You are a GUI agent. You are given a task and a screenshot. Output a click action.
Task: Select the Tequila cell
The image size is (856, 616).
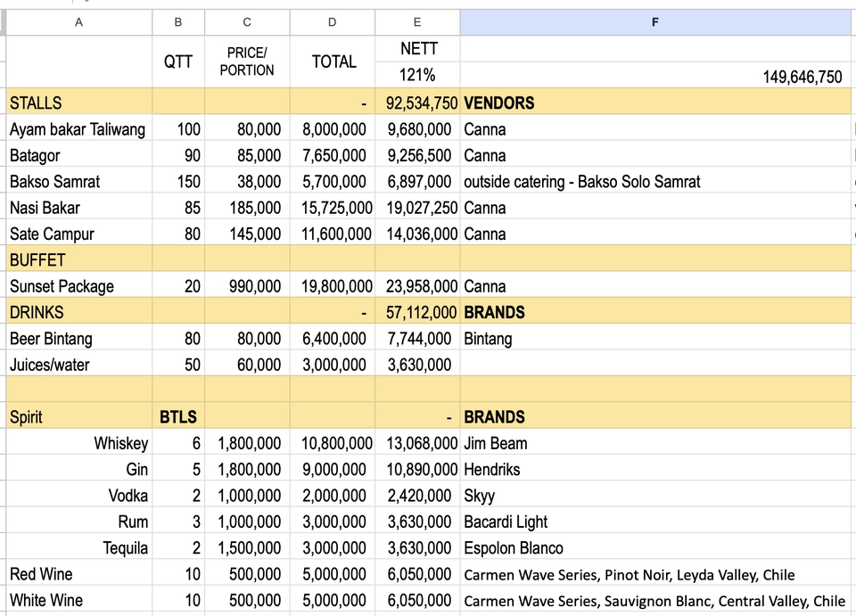pyautogui.click(x=78, y=546)
